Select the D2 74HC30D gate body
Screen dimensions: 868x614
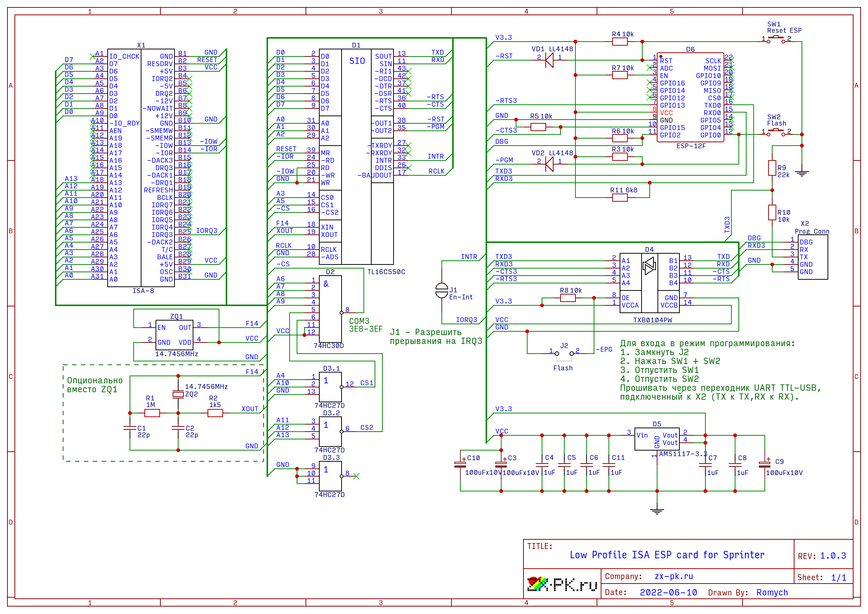[330, 309]
